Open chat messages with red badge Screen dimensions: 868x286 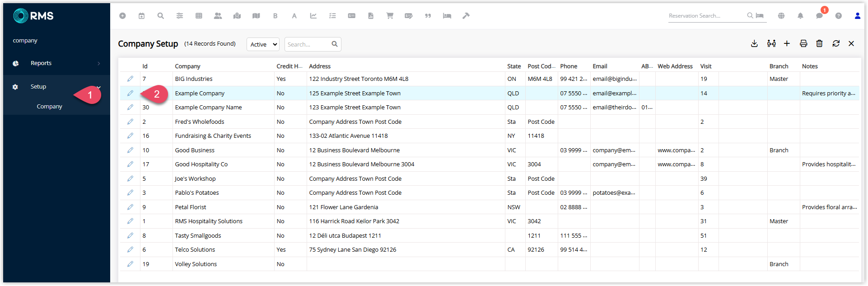click(820, 15)
